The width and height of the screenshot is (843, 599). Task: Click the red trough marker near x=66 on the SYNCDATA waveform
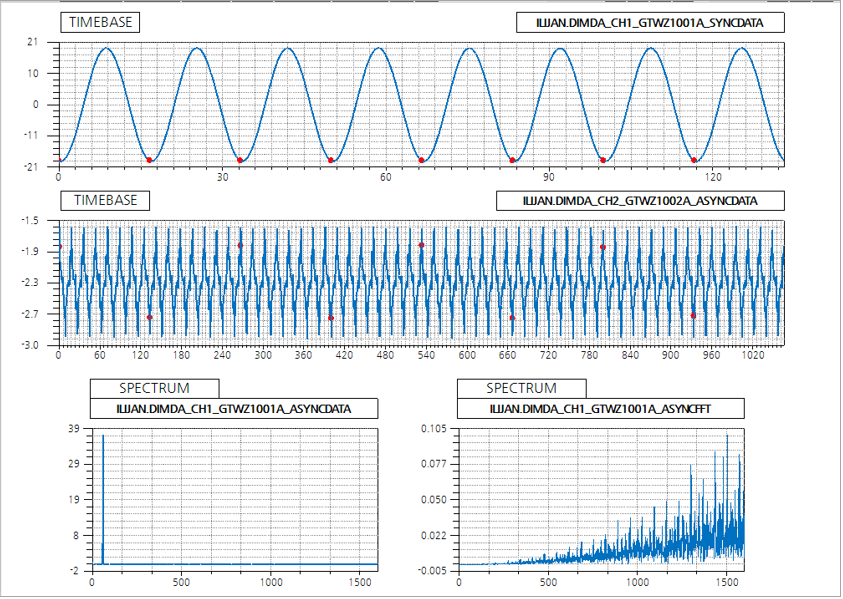[422, 160]
